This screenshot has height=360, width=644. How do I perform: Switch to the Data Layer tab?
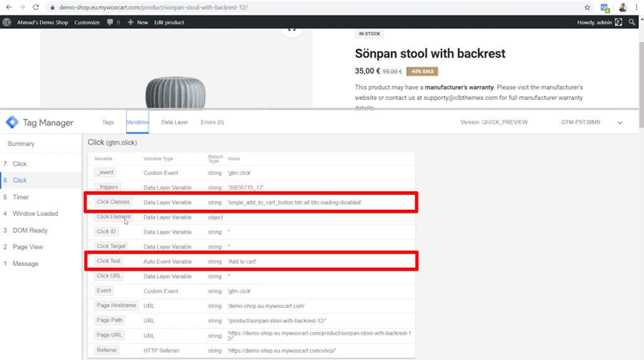pos(175,122)
